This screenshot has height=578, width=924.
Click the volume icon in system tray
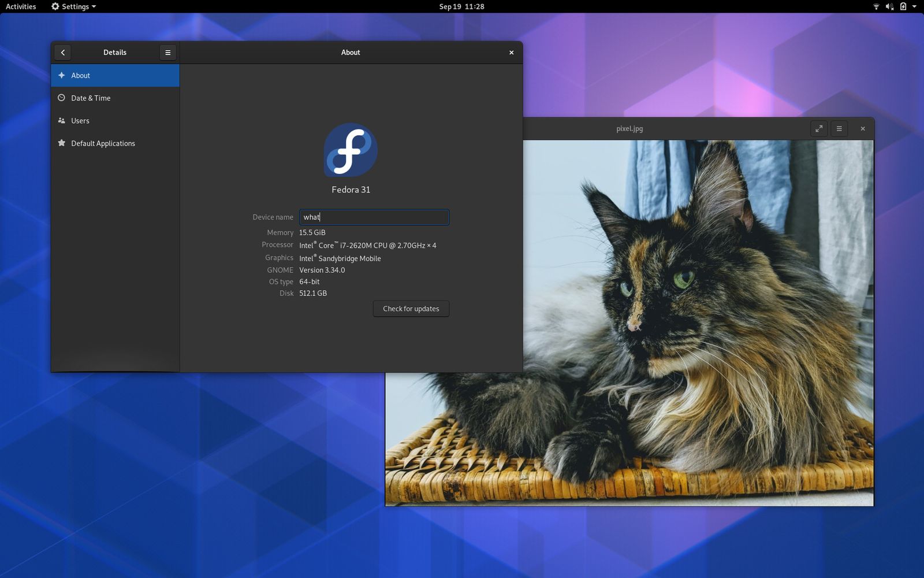(889, 6)
